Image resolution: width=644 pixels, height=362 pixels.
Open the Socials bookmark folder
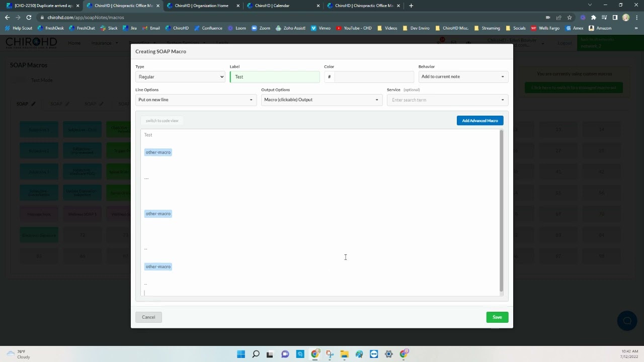click(516, 28)
